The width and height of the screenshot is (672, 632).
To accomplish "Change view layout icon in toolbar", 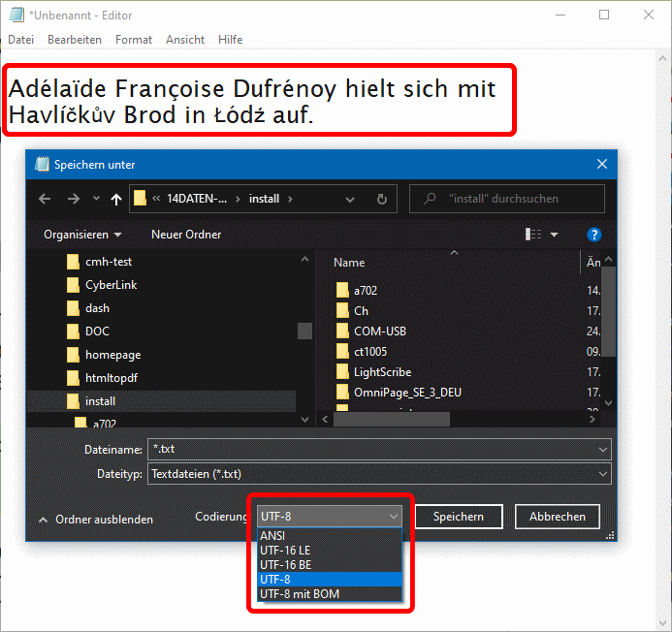I will click(x=534, y=235).
